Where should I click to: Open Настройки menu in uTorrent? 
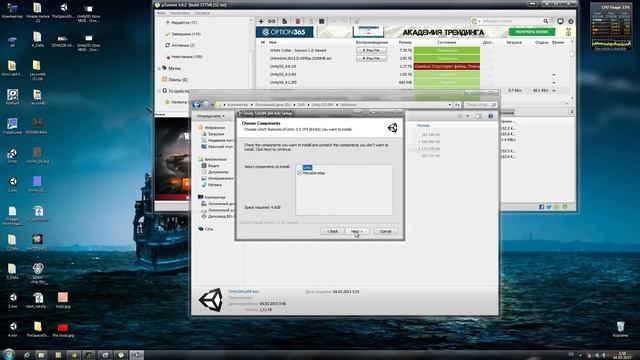pos(180,13)
